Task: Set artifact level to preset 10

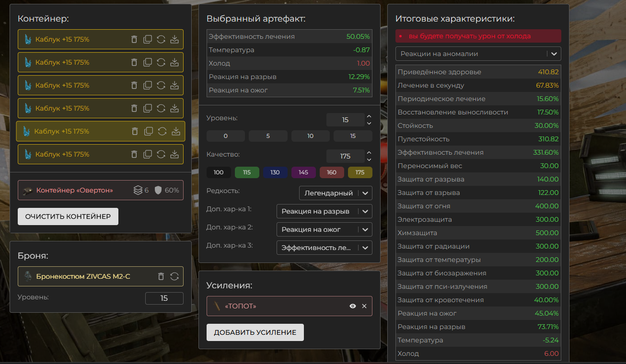Action: 310,136
